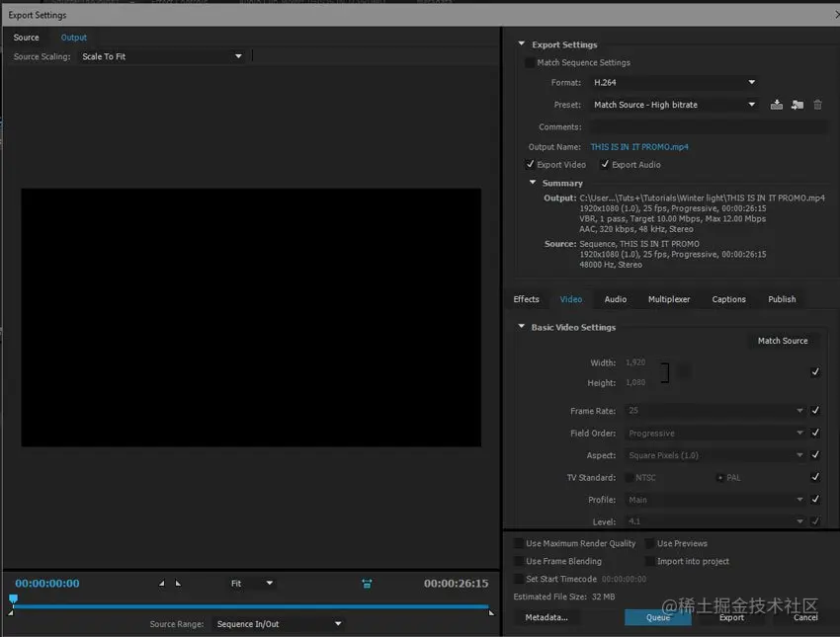Click the Queue button
Viewport: 840px width, 637px height.
coord(657,616)
